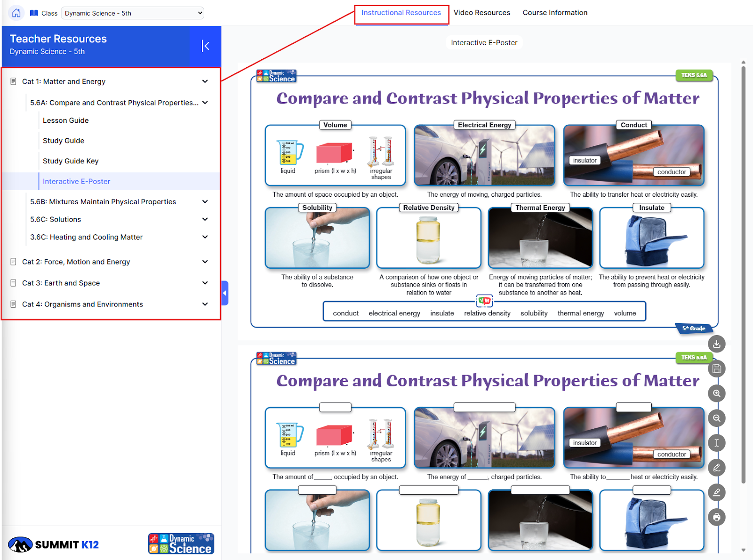Click the Summit K12 logo
The width and height of the screenshot is (753, 560).
54,544
